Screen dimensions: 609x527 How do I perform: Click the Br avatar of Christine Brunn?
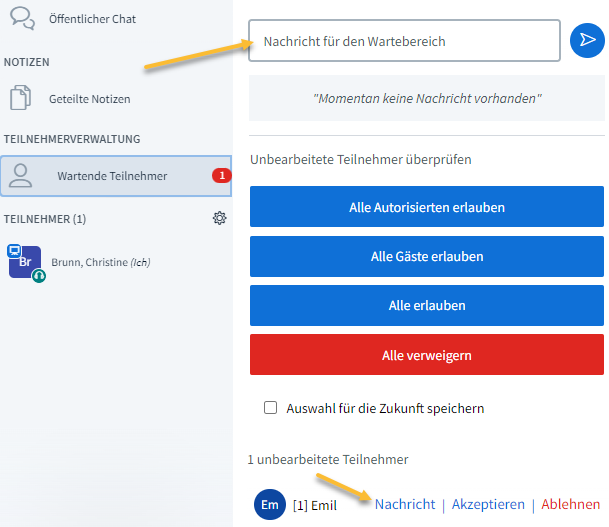(25, 261)
